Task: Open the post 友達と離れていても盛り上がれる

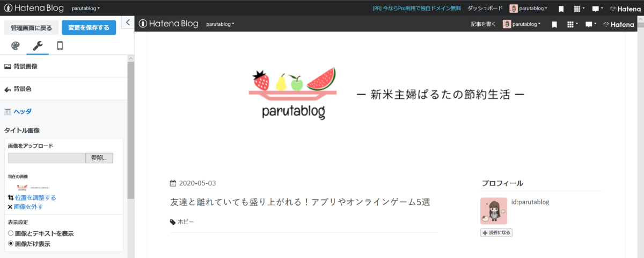Action: point(300,202)
